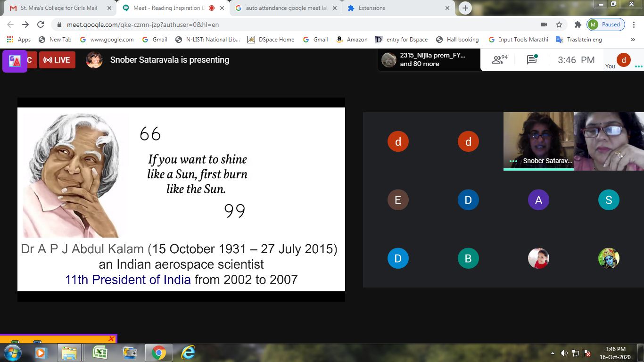Select Snober Sataravala's video tile
This screenshot has height=362, width=644.
pos(538,141)
